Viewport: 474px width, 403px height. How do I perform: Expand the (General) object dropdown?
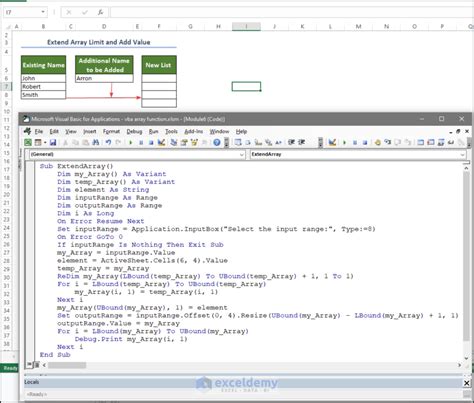(x=242, y=154)
